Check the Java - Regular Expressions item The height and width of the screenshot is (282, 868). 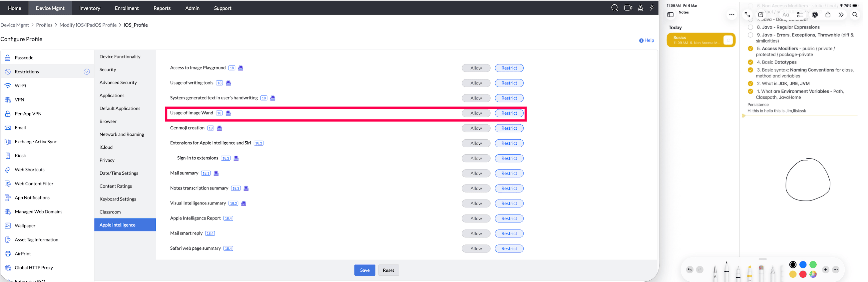[750, 27]
